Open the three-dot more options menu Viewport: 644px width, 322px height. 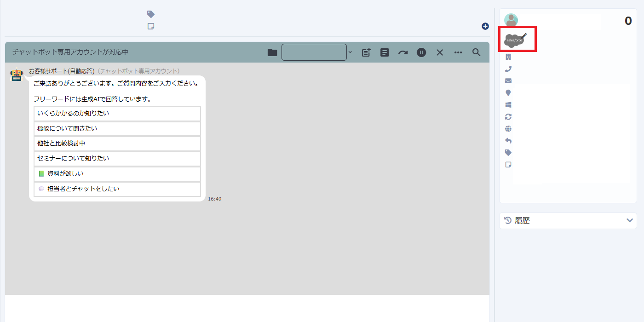tap(458, 52)
